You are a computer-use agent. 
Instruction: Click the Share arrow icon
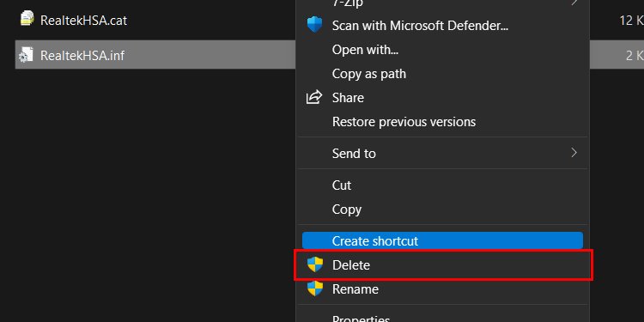coord(314,98)
